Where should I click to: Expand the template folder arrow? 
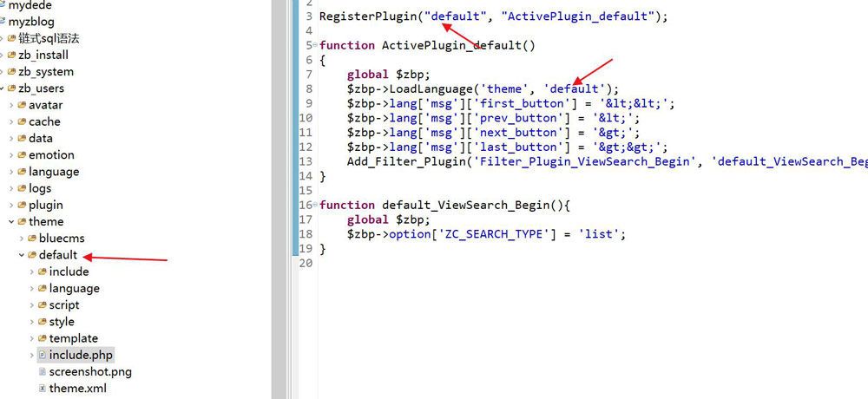(x=31, y=338)
